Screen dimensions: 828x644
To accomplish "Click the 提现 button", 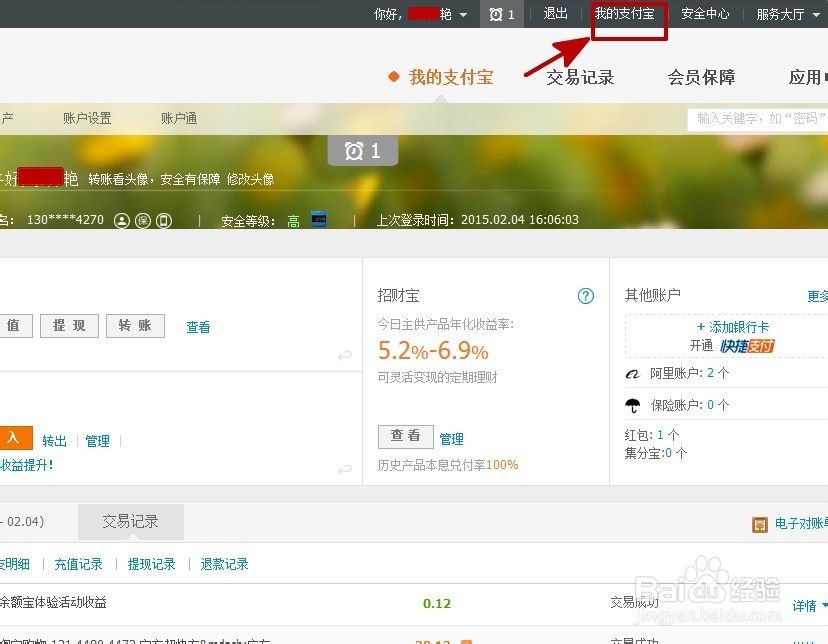I will pos(69,326).
